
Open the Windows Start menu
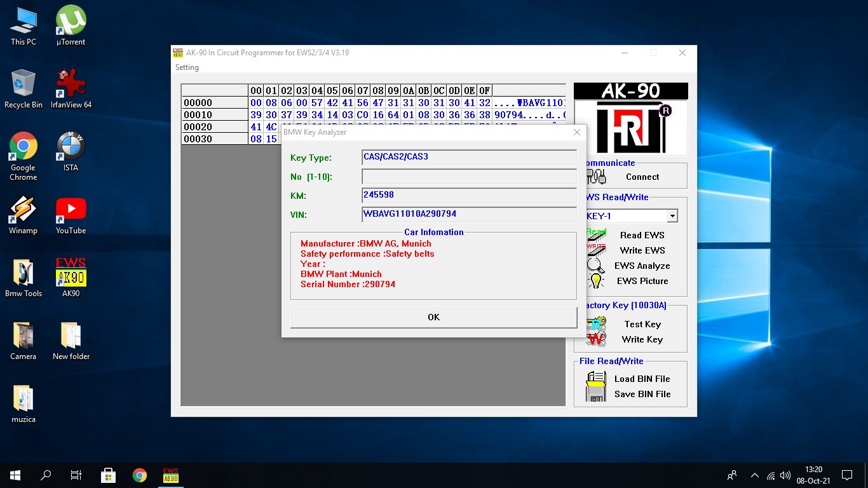[x=15, y=475]
